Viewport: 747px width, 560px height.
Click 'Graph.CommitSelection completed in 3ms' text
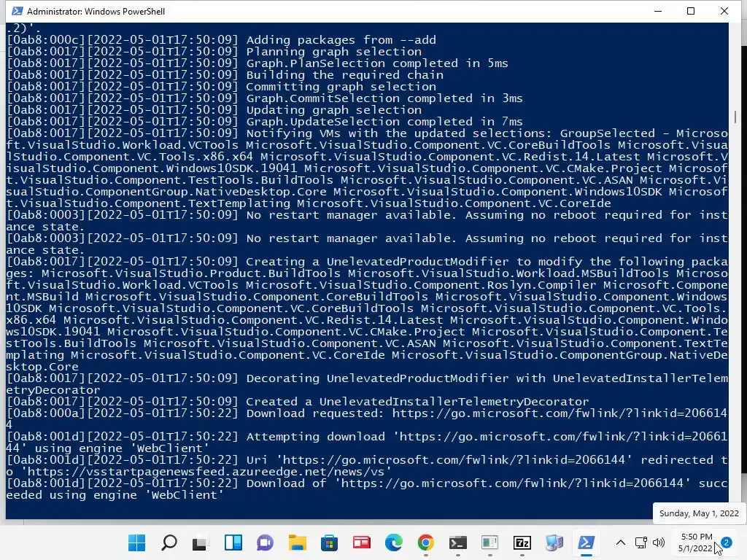384,98
